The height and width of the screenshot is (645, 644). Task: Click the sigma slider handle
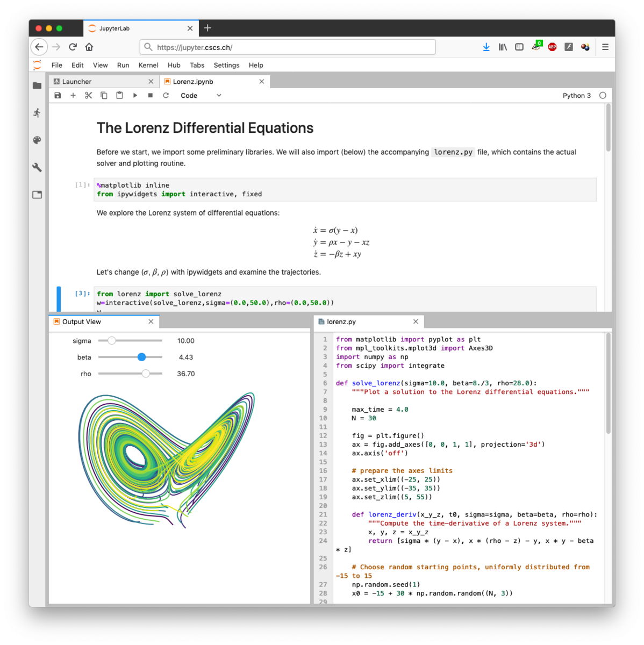point(111,340)
